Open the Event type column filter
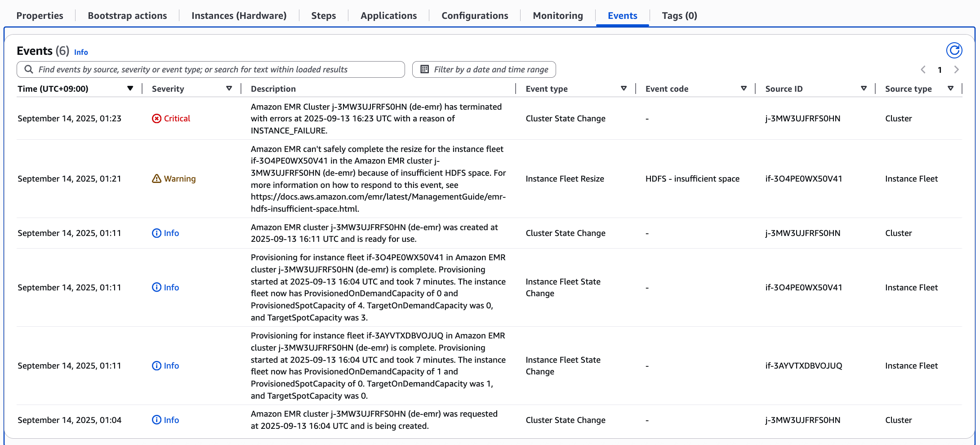Viewport: 980px width, 445px height. [624, 88]
